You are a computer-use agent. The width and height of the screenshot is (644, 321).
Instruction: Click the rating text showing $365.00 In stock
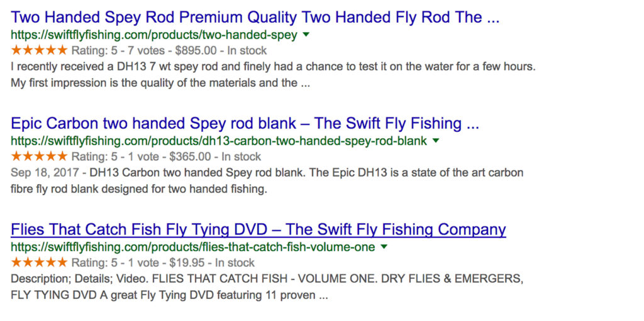point(166,156)
